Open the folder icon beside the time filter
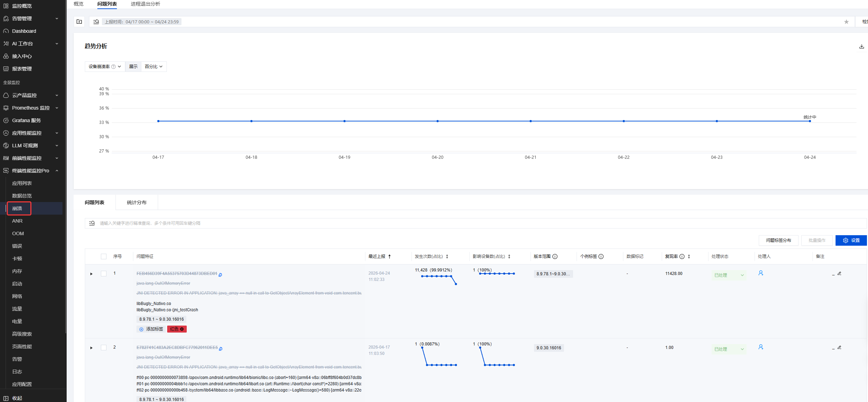Viewport: 868px width, 402px height. point(79,22)
